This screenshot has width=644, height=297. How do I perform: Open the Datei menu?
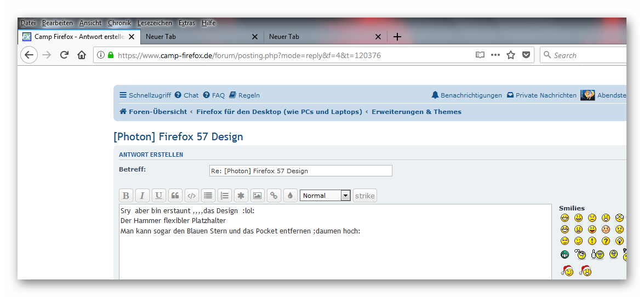coord(28,23)
